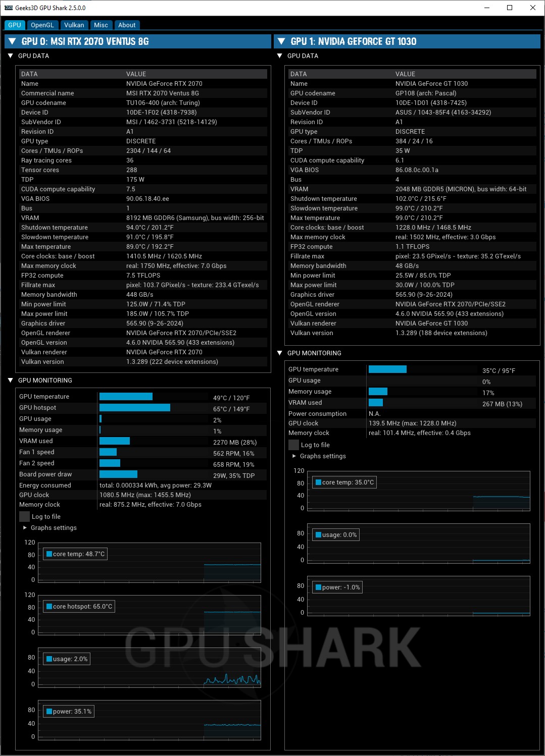Click GPU 1 Memory usage bar 17%
545x756 pixels.
[378, 392]
